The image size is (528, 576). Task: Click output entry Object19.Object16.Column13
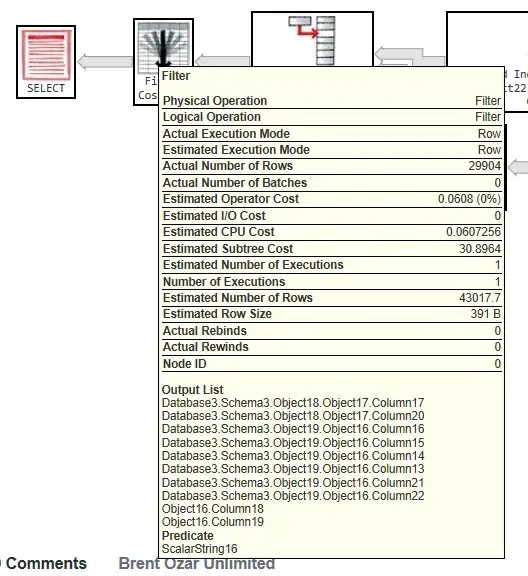point(293,469)
